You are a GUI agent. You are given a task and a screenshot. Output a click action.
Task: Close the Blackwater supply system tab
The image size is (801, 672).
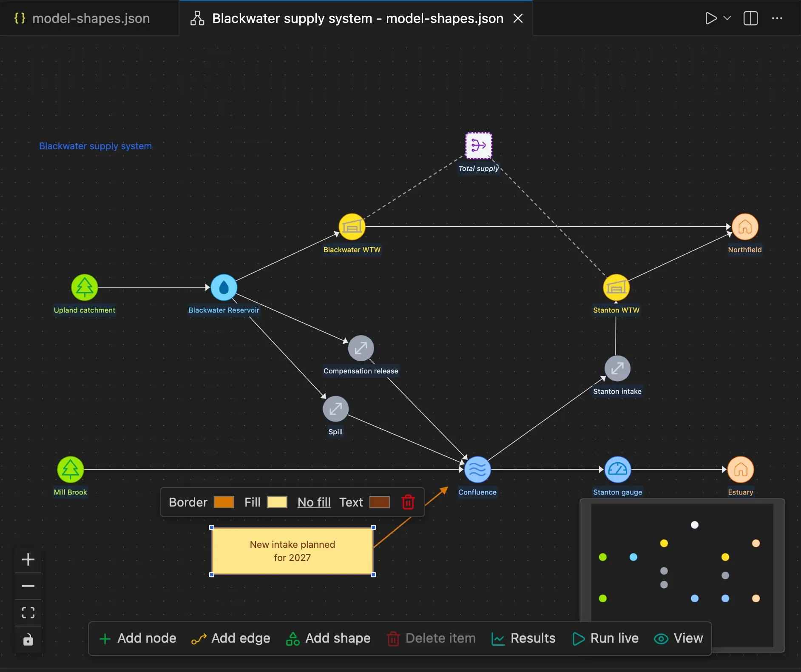tap(518, 18)
